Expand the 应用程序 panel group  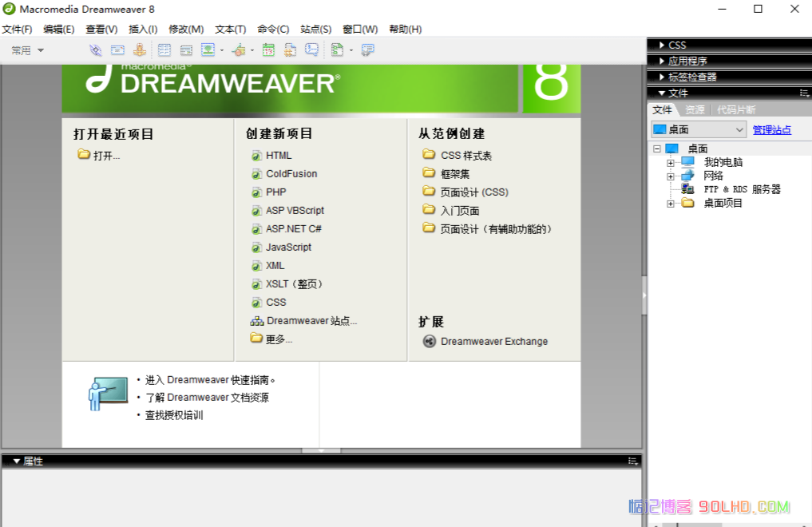pos(662,61)
